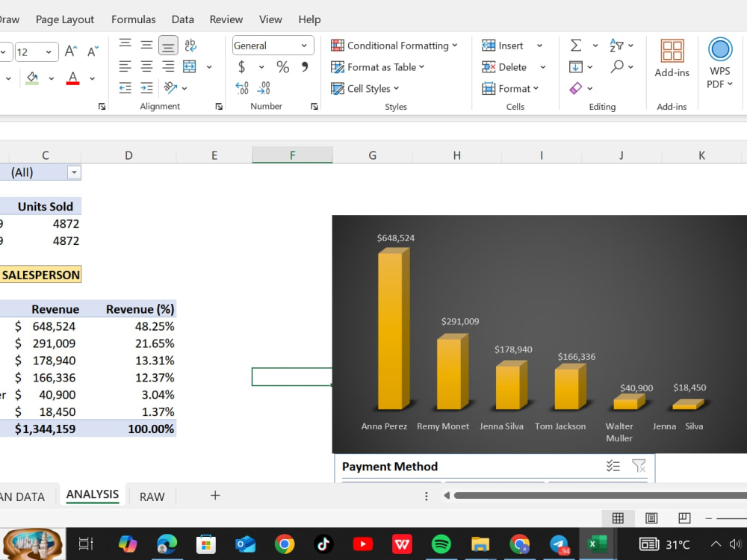Screen dimensions: 747x560
Task: Open the Help ribbon tab
Action: tap(310, 19)
